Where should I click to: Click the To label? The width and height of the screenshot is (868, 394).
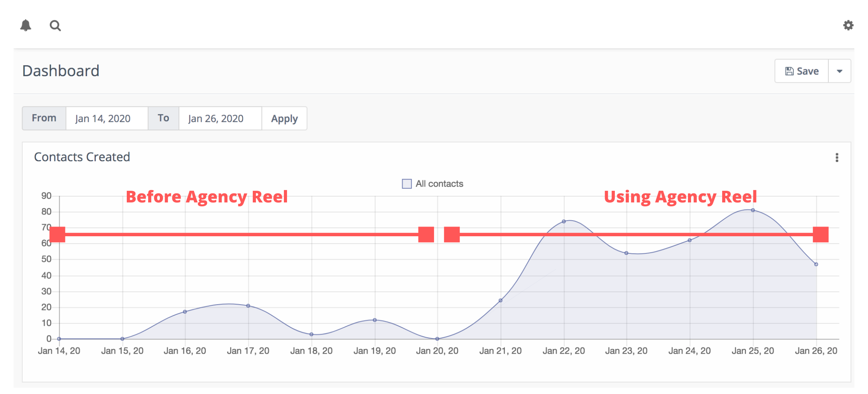163,118
